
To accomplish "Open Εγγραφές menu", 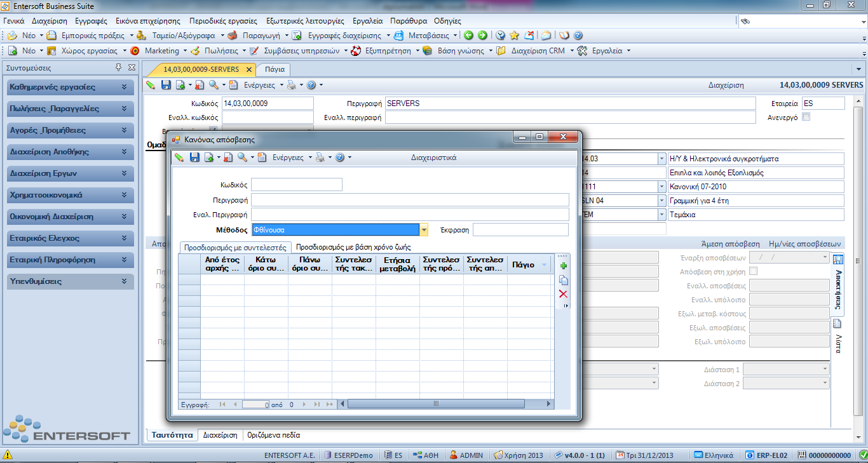I will (x=90, y=20).
